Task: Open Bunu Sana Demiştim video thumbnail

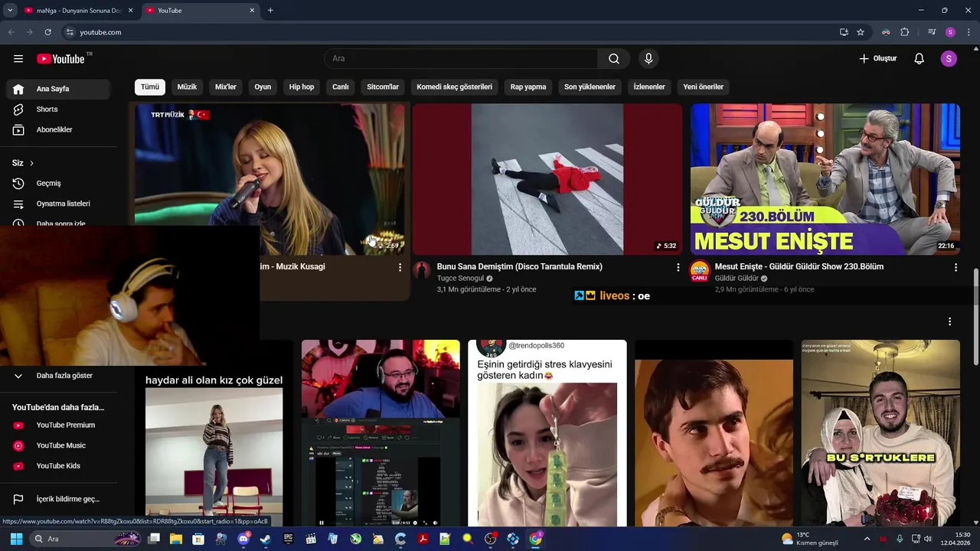Action: click(x=547, y=179)
